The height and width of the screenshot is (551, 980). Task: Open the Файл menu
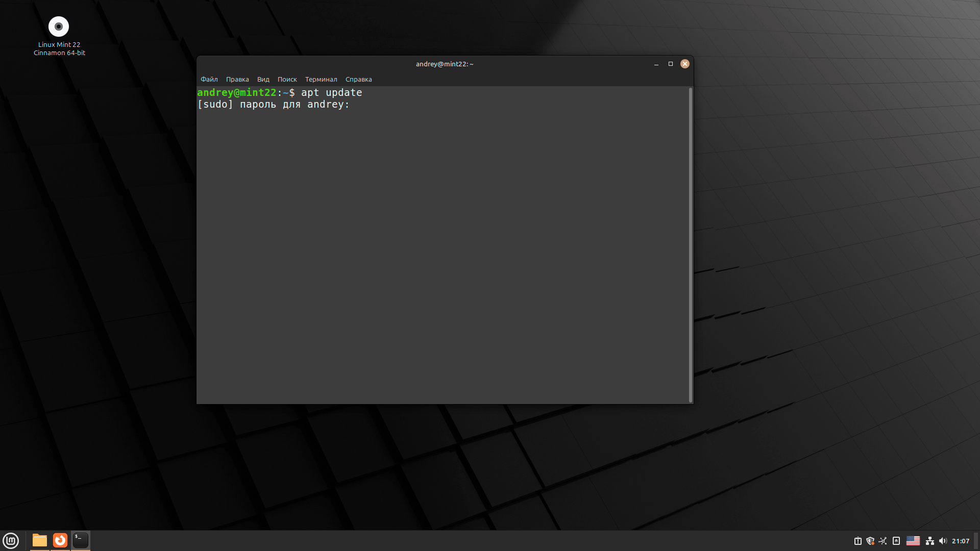coord(209,79)
